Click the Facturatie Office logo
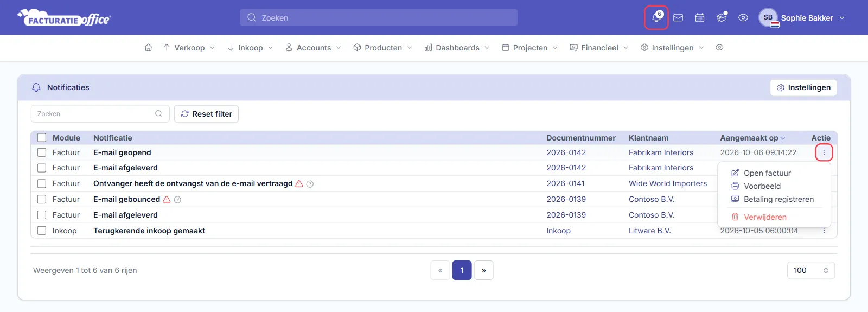The height and width of the screenshot is (312, 868). [x=64, y=18]
